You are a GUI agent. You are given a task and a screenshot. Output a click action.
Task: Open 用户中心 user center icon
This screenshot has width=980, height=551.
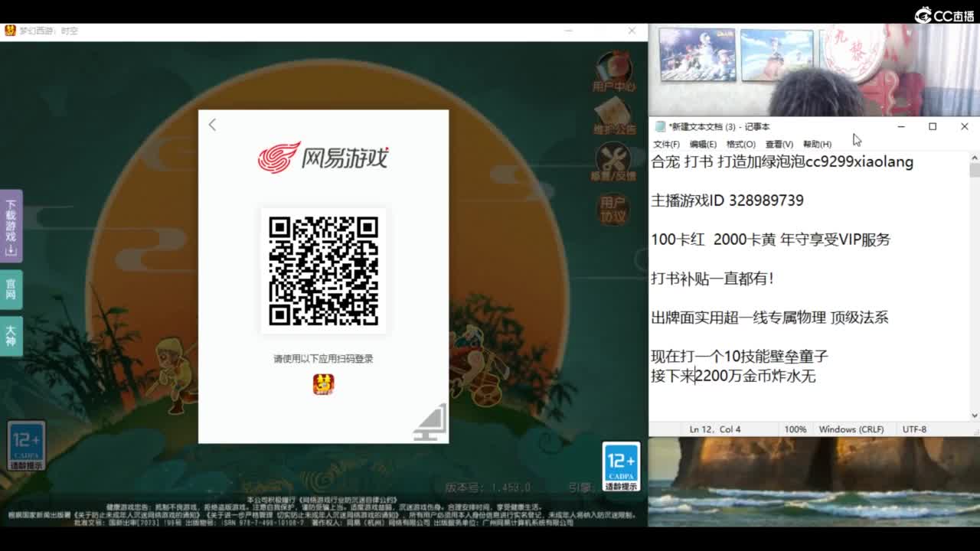tap(614, 73)
